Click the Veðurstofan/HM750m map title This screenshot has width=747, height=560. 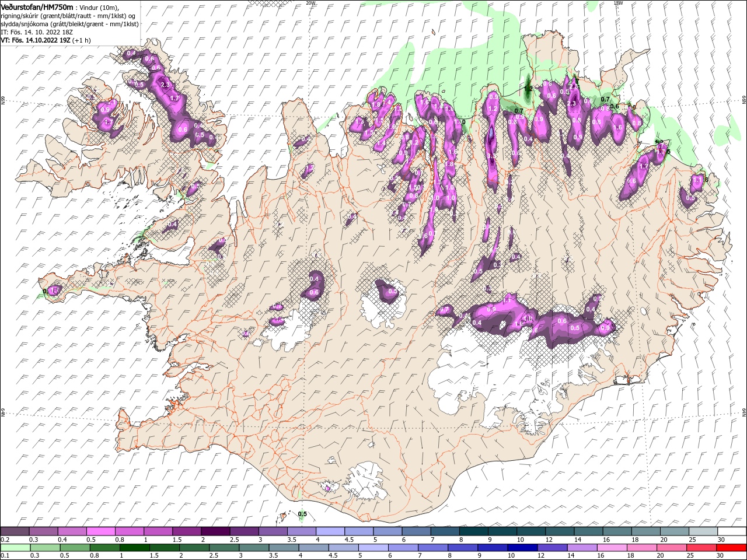coord(37,6)
